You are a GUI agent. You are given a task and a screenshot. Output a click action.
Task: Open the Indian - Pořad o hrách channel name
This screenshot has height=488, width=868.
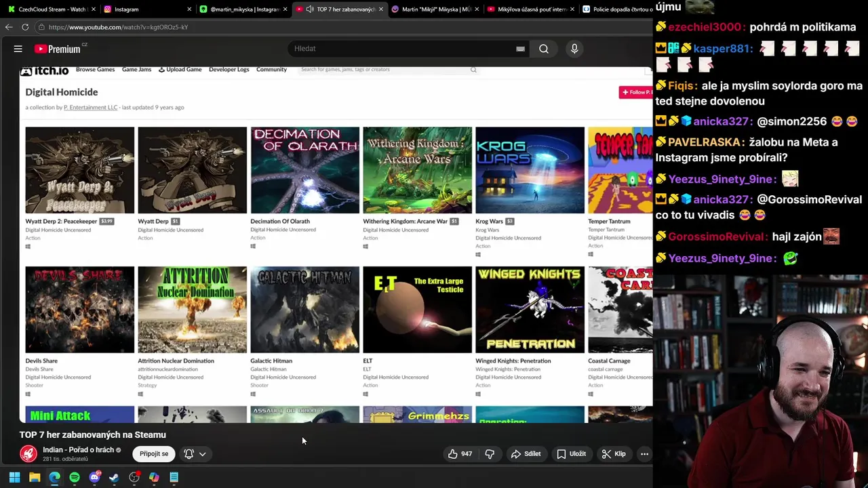pos(78,450)
